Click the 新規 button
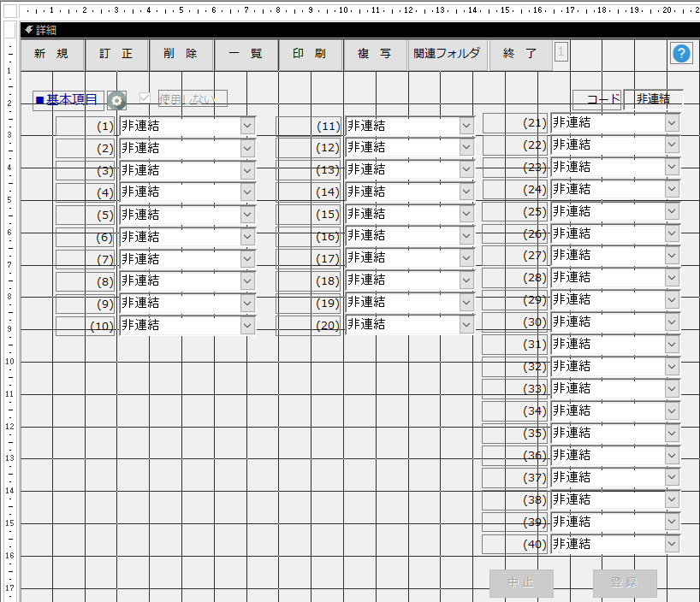Screen dimensions: 700x602 (x=52, y=54)
